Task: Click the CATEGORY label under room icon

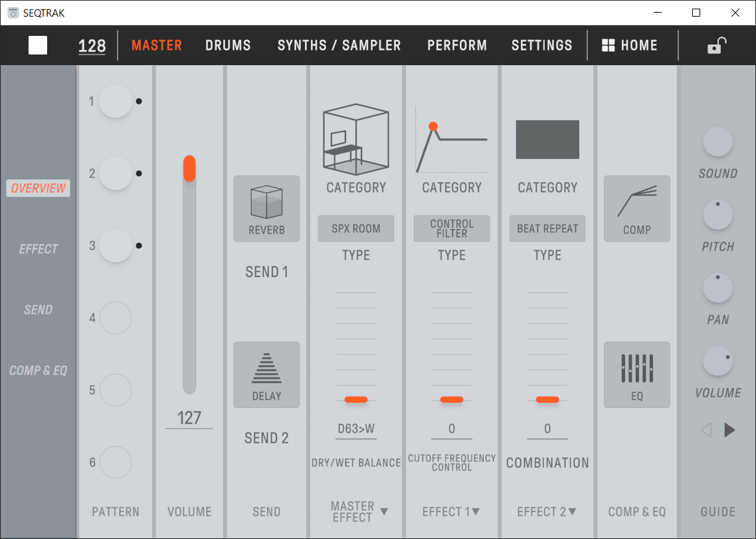Action: 356,187
